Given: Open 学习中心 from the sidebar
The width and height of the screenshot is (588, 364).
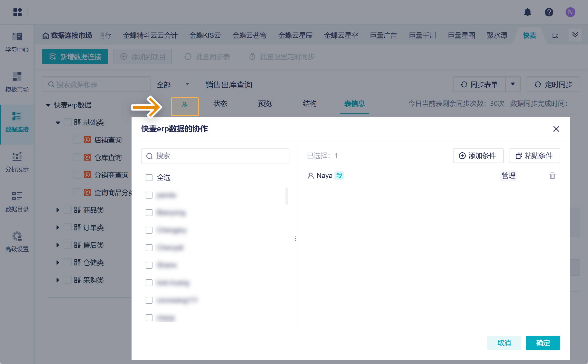Looking at the screenshot, I should coord(17,43).
